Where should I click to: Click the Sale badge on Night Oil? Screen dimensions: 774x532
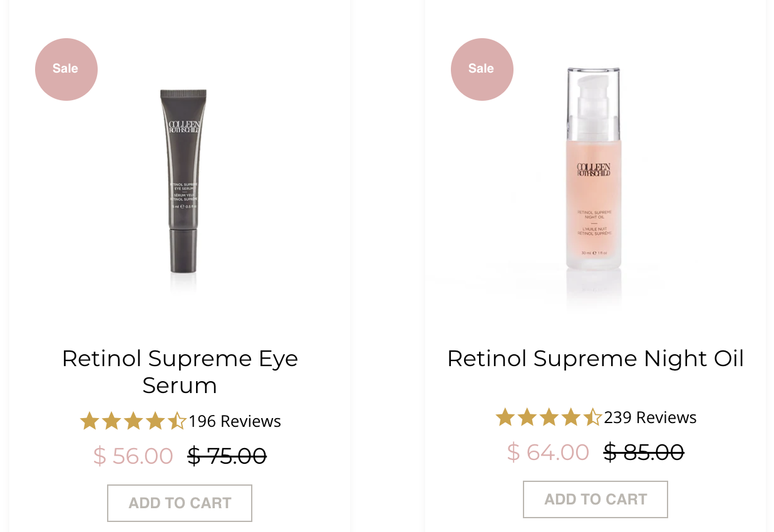click(x=482, y=69)
